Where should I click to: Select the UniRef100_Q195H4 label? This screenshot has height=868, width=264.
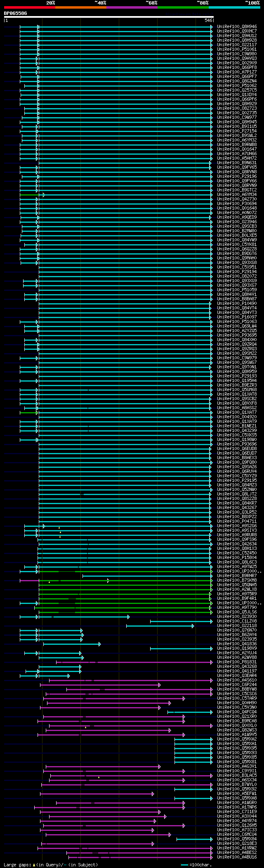pos(237,381)
